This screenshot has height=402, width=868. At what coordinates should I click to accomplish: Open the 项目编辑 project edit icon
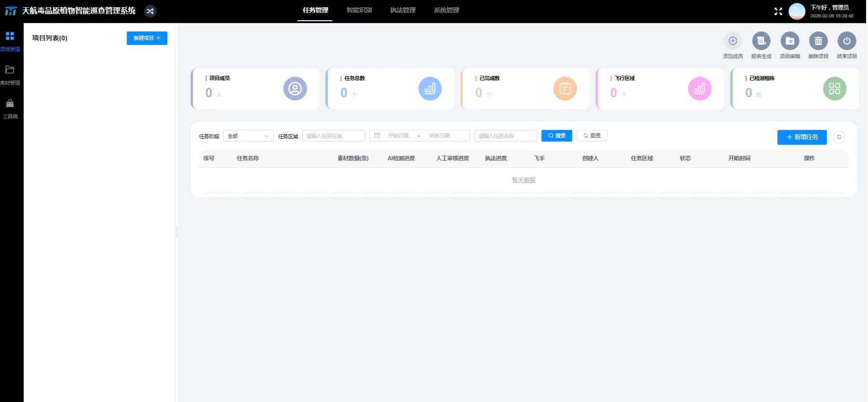click(x=790, y=41)
